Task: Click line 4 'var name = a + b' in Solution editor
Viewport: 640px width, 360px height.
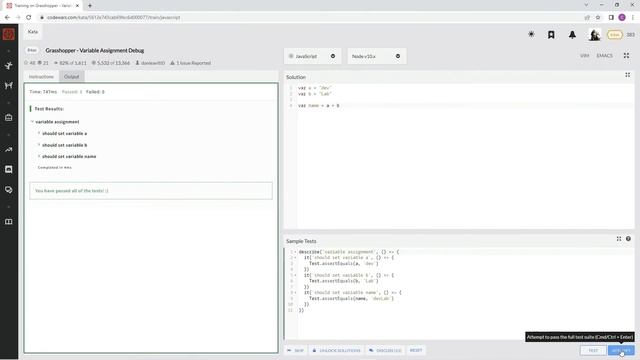Action: 318,106
